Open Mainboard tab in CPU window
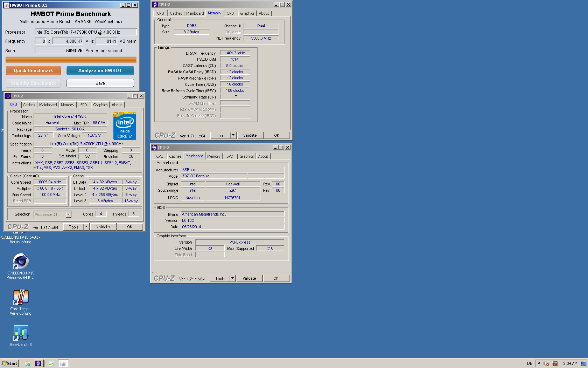This screenshot has width=588, height=368. tap(48, 105)
